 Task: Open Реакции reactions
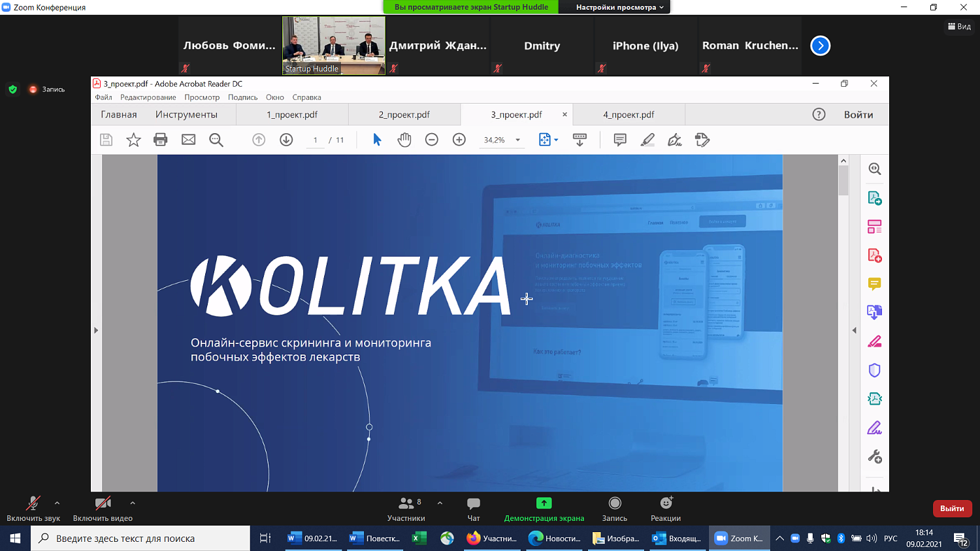(x=666, y=509)
